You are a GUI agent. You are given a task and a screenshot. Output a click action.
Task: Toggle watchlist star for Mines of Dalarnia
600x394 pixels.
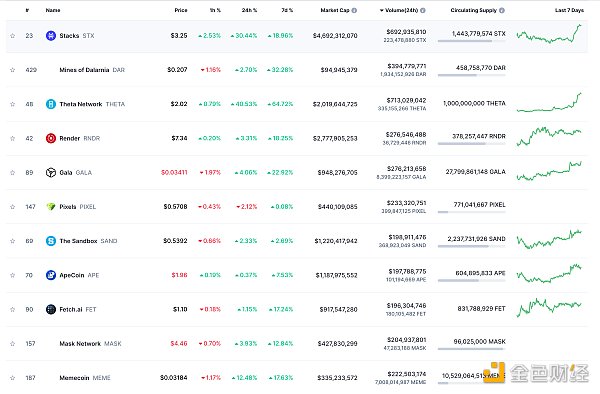13,70
